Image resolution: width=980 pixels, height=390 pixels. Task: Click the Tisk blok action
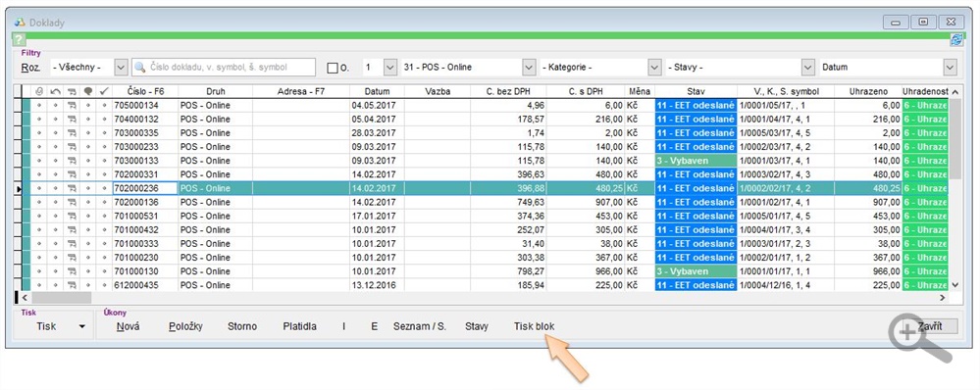534,326
